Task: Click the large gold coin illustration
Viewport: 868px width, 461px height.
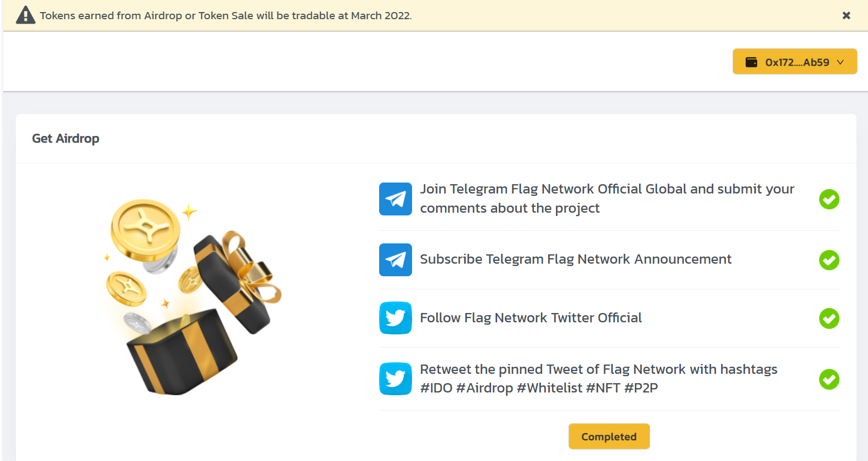Action: tap(145, 230)
